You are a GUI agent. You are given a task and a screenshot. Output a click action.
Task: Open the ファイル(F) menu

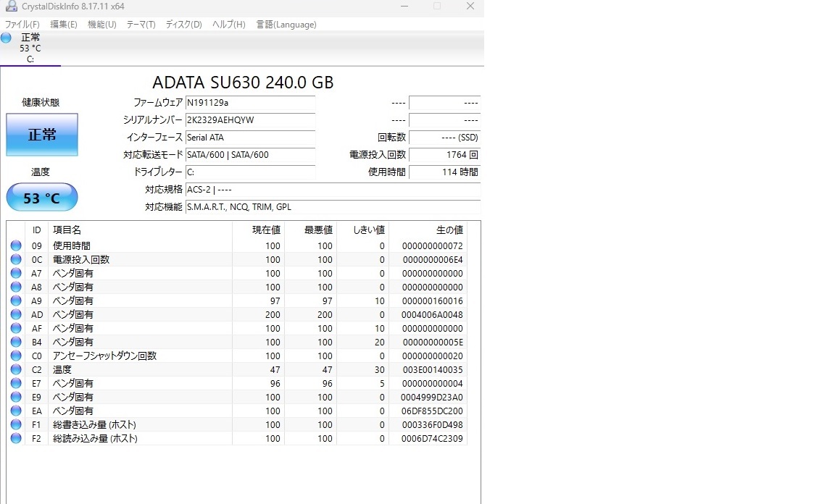point(22,25)
